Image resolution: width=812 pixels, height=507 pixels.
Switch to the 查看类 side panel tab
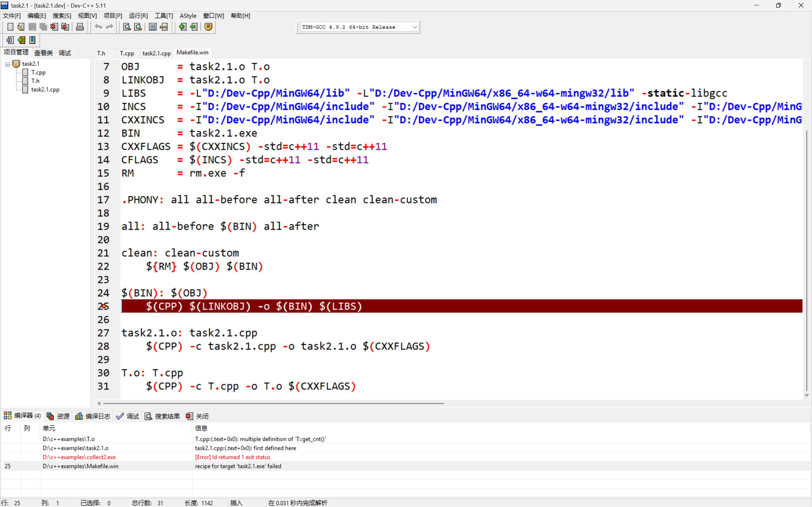coord(43,53)
